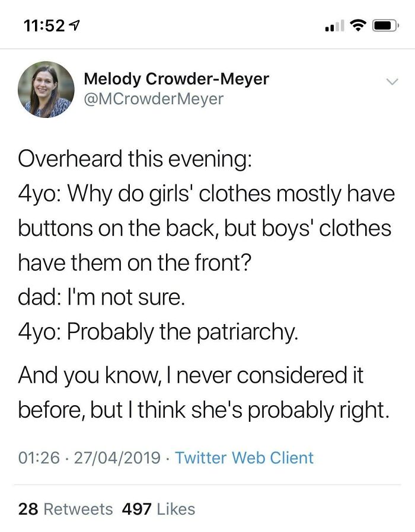415x532 pixels.
Task: Tap the 11:52 clock in status bar
Action: tap(44, 26)
